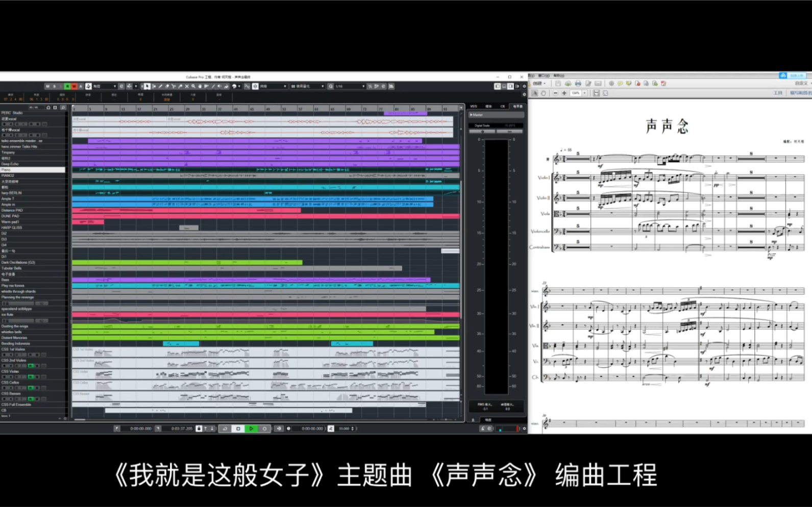Image resolution: width=812 pixels, height=507 pixels.
Task: Toggle global Mute M button in Cubase toolbar
Action: click(x=48, y=86)
